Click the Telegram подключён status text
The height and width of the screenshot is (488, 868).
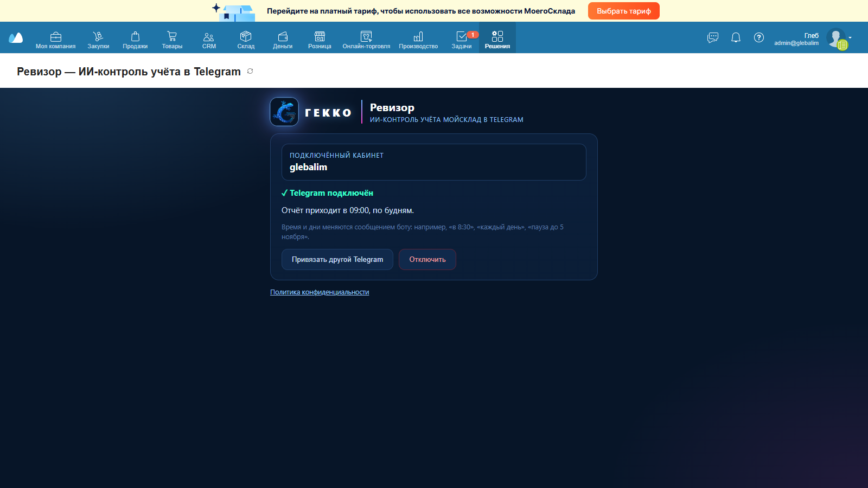click(327, 193)
